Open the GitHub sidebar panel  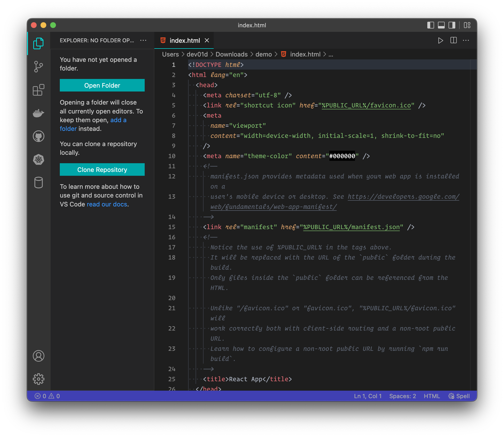click(39, 136)
